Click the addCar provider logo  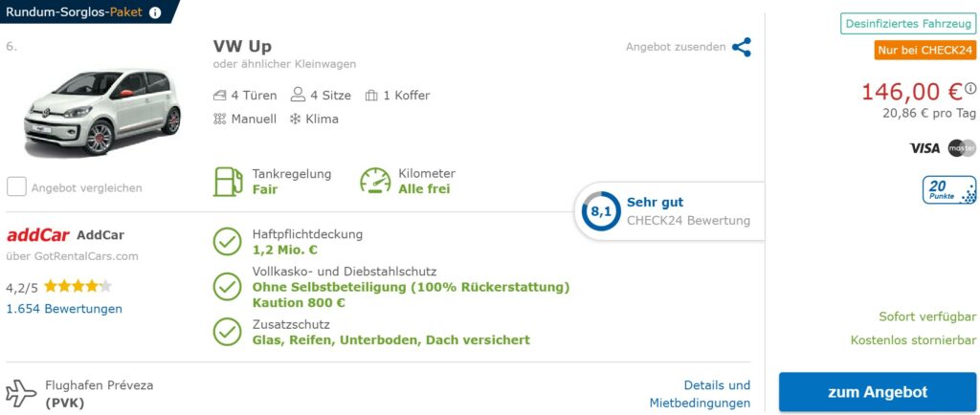(38, 235)
